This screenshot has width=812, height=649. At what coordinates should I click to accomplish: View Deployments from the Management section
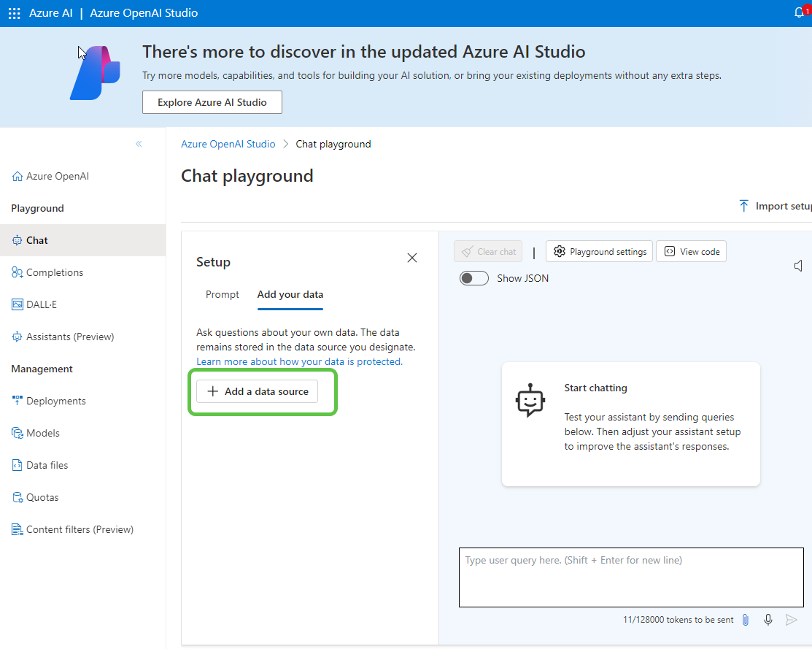tap(55, 401)
